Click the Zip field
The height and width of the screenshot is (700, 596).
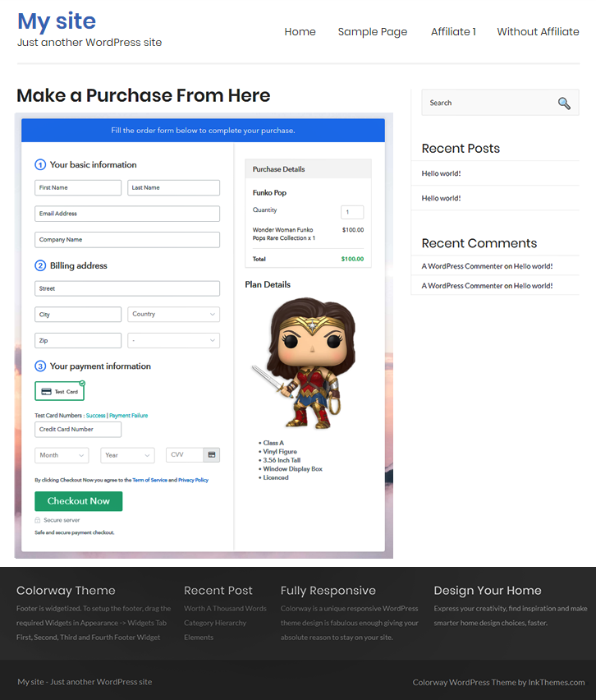pos(78,341)
